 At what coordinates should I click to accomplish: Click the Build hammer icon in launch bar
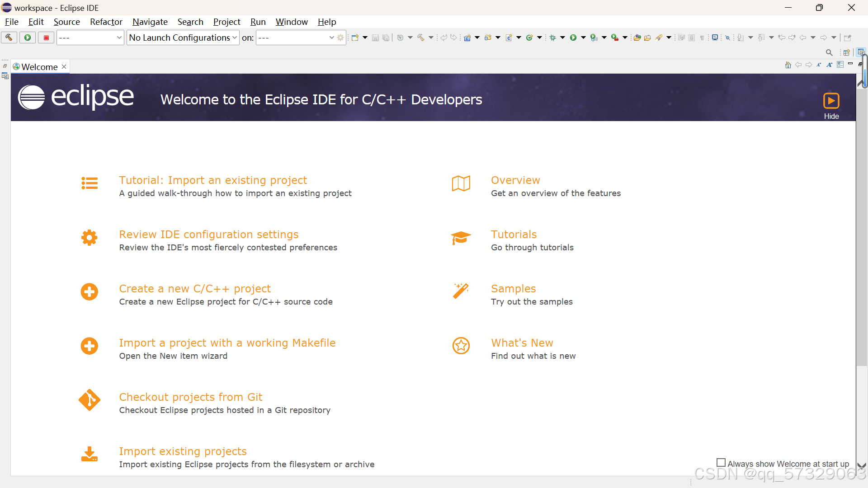pyautogui.click(x=9, y=38)
